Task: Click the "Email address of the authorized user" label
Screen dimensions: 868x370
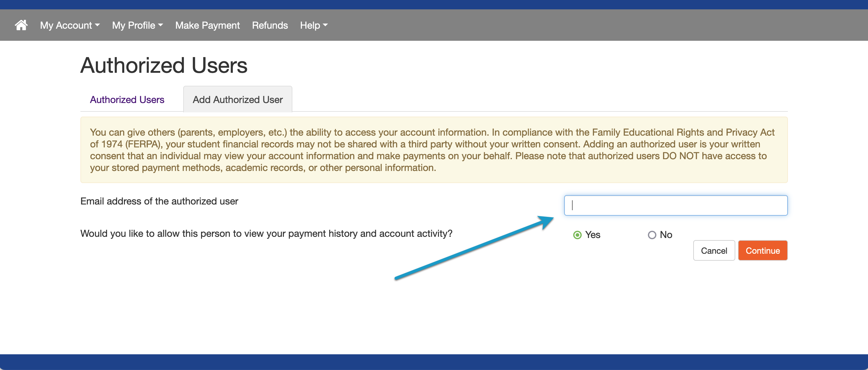Action: tap(159, 201)
